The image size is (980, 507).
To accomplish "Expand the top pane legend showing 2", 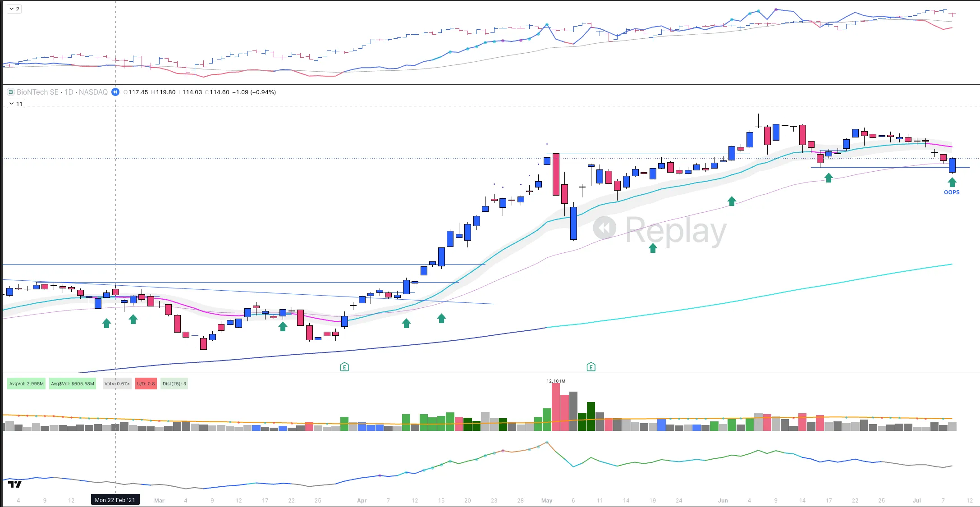I will coord(14,9).
